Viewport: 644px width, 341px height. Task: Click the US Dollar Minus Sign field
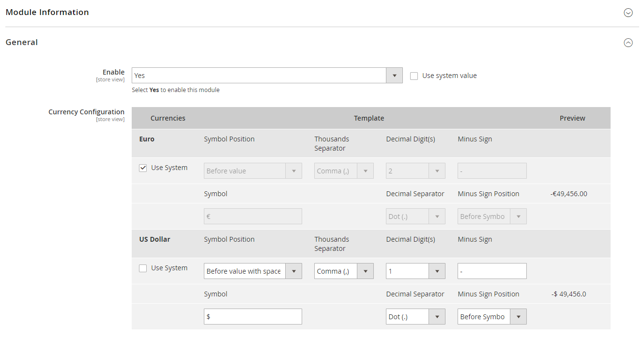(x=492, y=271)
